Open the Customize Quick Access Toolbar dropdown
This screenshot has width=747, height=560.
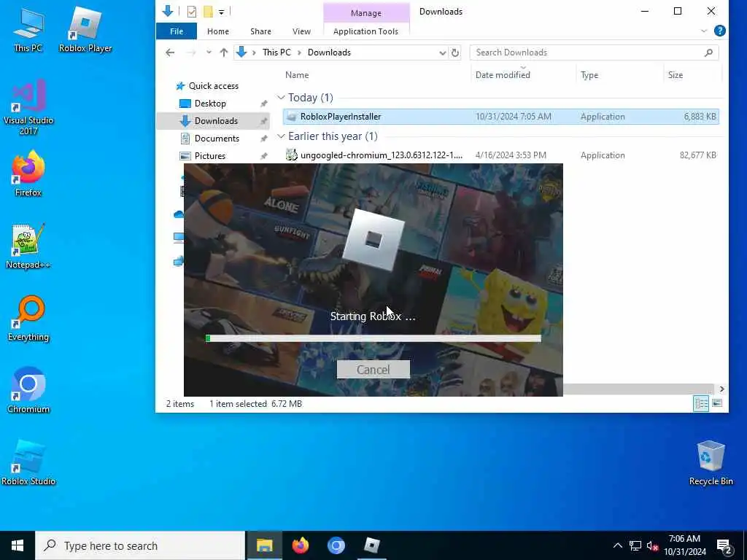[x=222, y=12]
